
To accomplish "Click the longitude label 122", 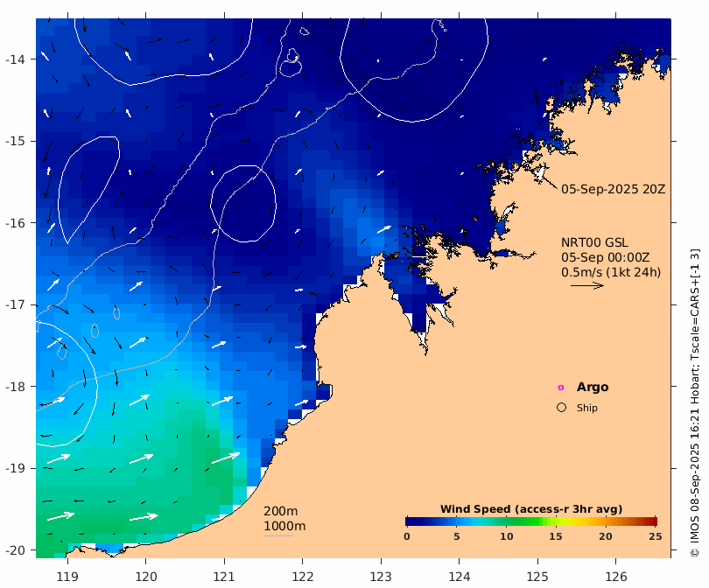I will tap(303, 577).
